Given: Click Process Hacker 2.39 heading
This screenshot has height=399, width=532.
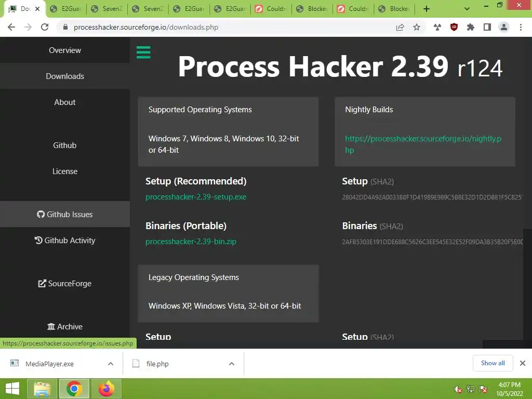Looking at the screenshot, I should click(340, 66).
